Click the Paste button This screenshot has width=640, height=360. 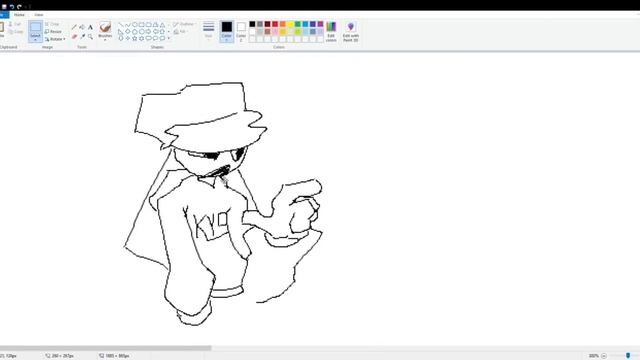2,31
